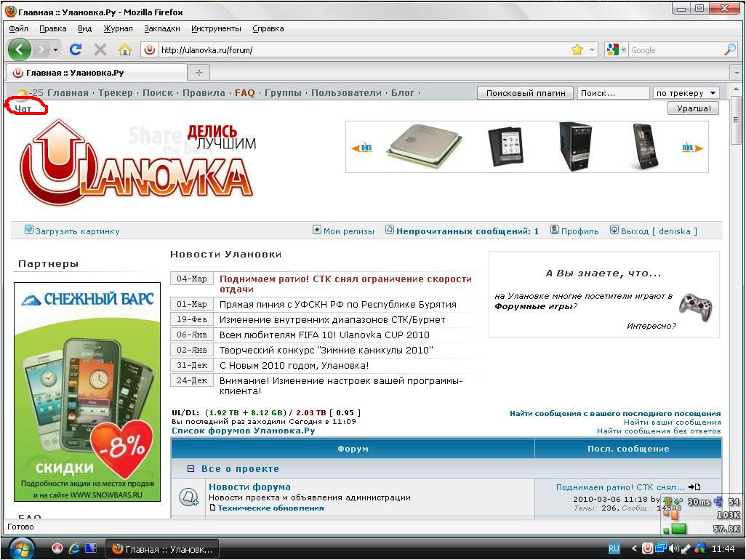Click the Снежный Барс partner banner
Screen dimensions: 746x560
87,391
